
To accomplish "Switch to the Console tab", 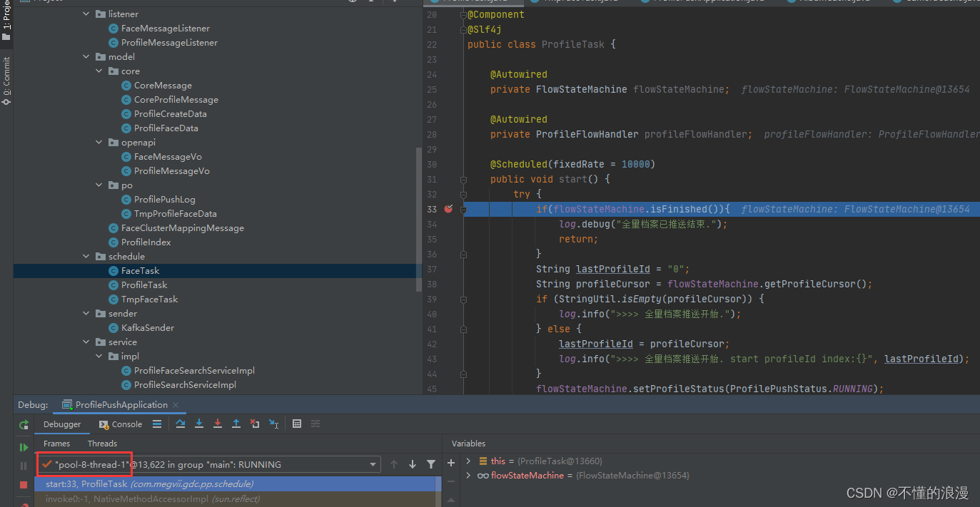I will (121, 424).
